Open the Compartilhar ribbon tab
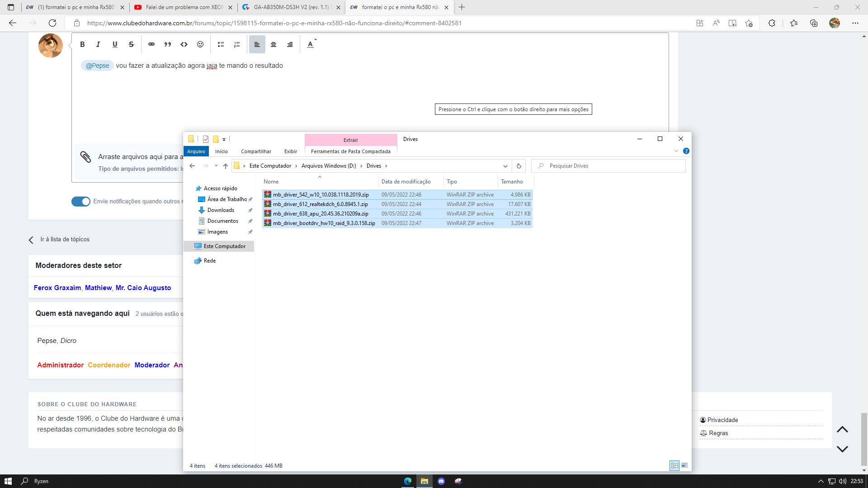This screenshot has width=868, height=488. coord(256,151)
